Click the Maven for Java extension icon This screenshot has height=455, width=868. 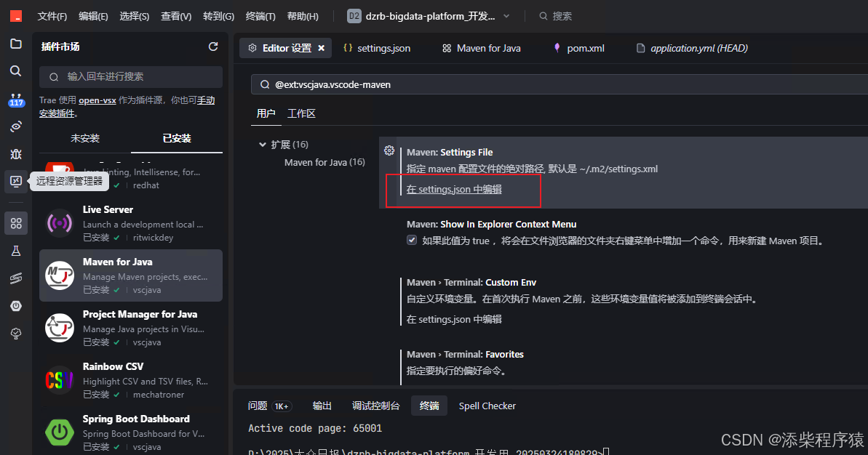pos(59,275)
